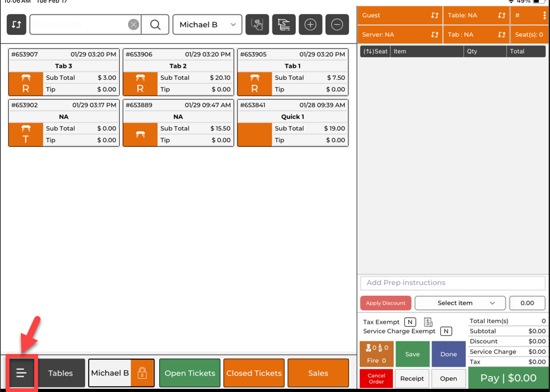The width and height of the screenshot is (550, 392).
Task: Toggle the Tax Exempt N box
Action: (x=410, y=322)
